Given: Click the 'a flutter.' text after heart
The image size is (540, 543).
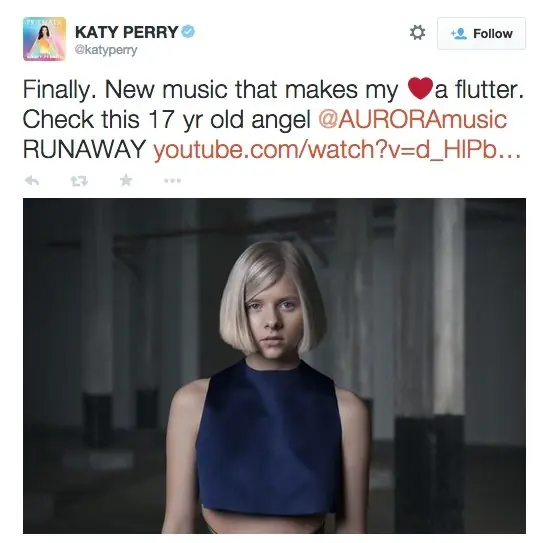Looking at the screenshot, I should coord(479,89).
